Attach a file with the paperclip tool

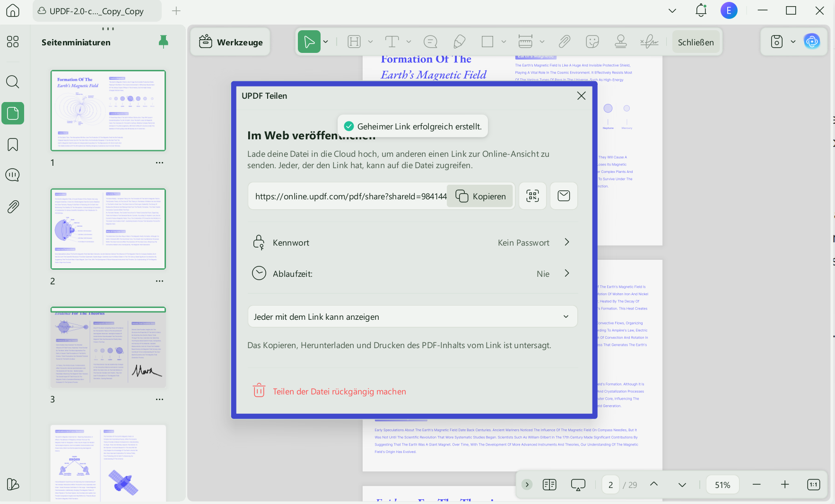tap(564, 42)
